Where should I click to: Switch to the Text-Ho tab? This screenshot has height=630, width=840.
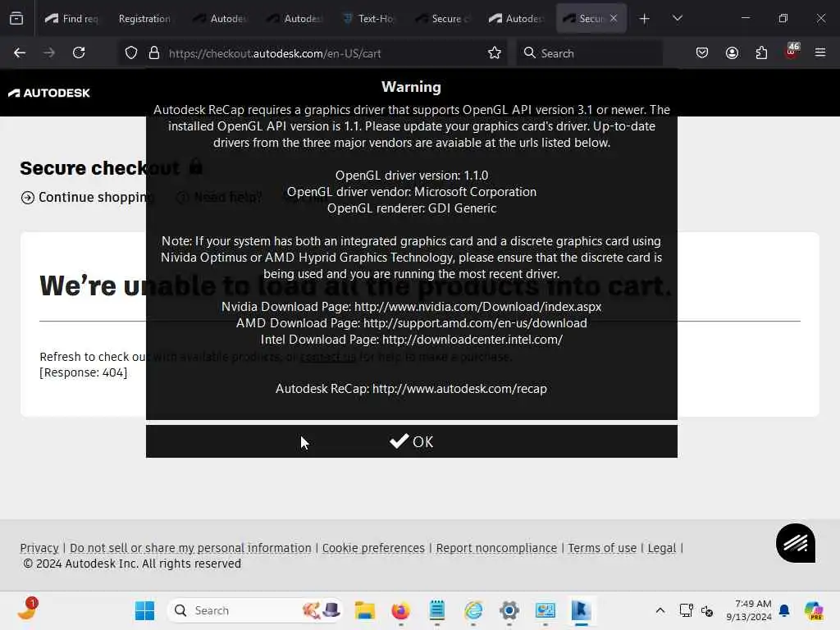coord(370,18)
